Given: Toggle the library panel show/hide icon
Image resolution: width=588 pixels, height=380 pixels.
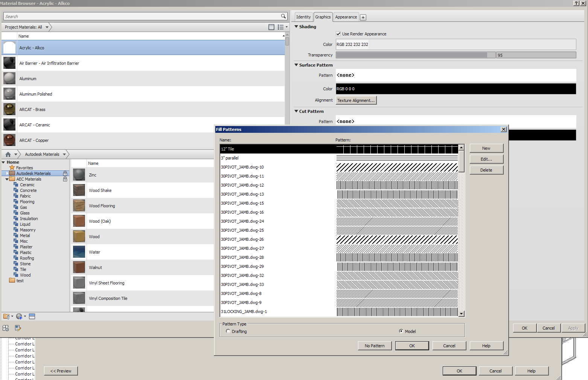Looking at the screenshot, I should coord(271,27).
